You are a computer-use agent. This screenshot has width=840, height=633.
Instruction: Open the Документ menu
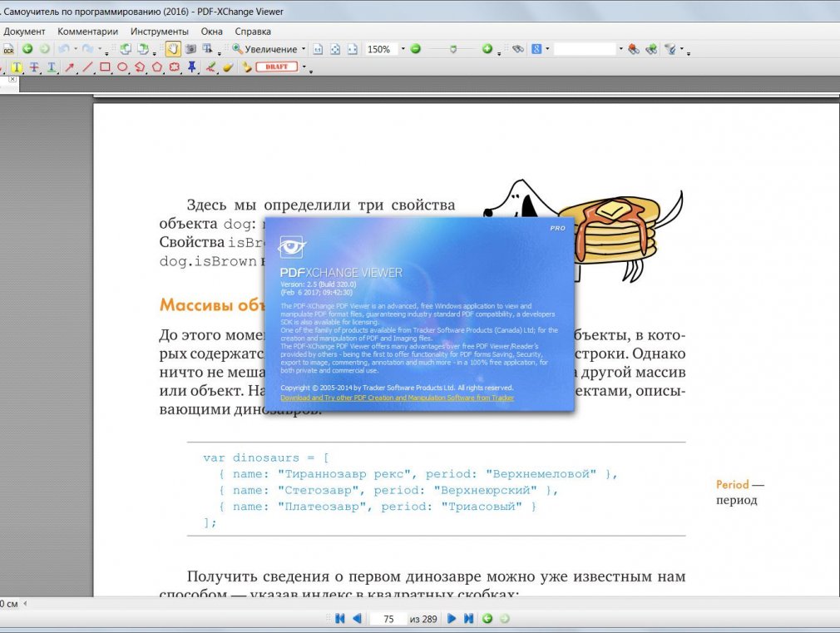24,32
